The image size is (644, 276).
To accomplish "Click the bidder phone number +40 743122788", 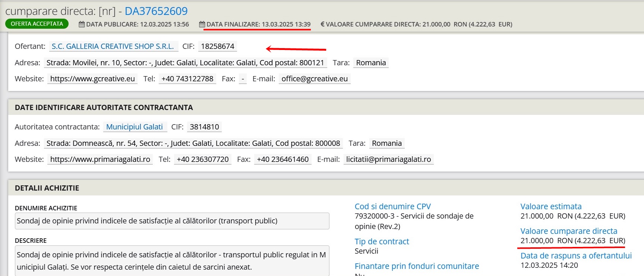I will coord(187,79).
